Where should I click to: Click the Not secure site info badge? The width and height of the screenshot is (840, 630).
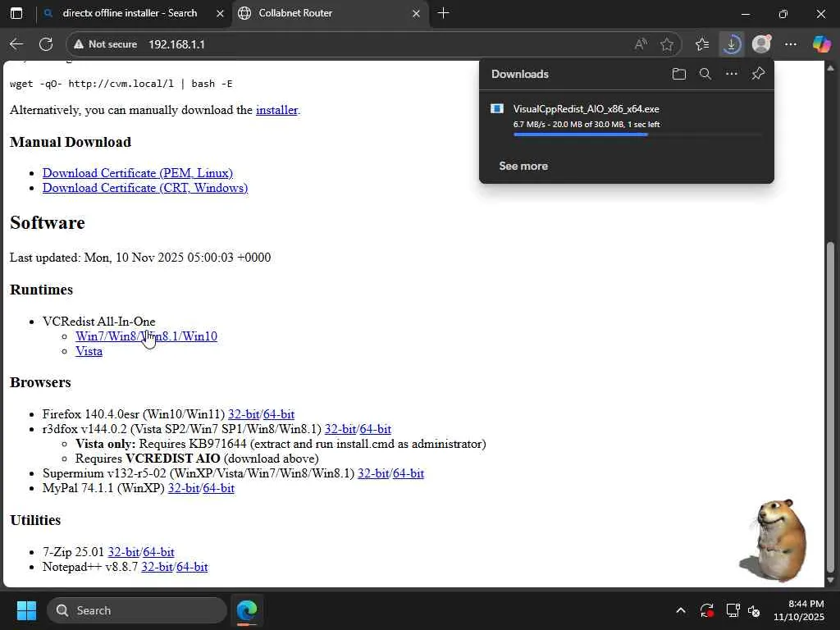106,44
